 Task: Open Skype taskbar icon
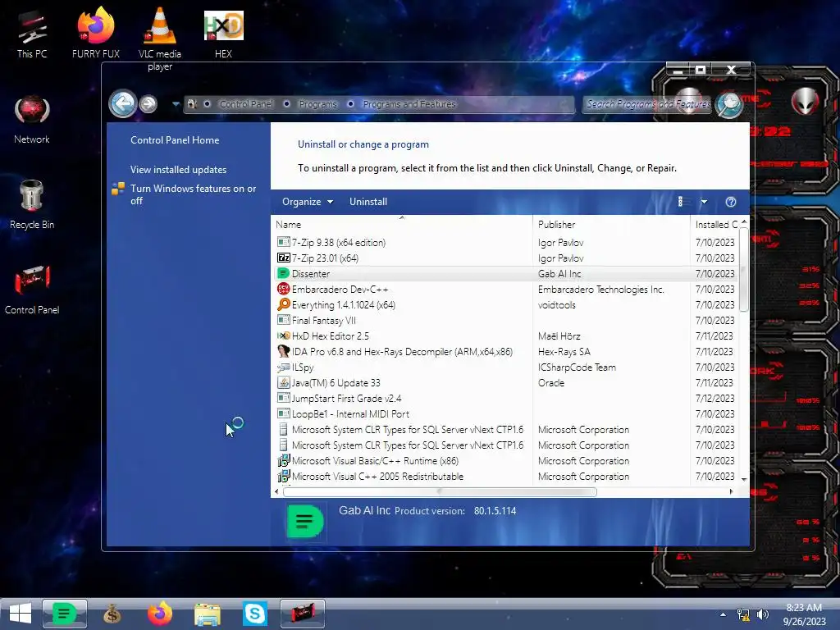point(254,614)
